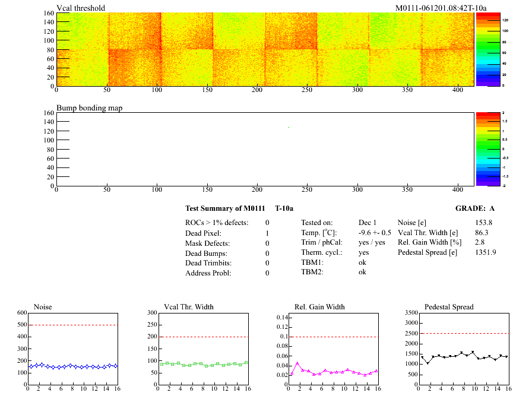The image size is (532, 399).
Task: Select the 'Vcal threshold' plot title
Action: click(x=81, y=8)
